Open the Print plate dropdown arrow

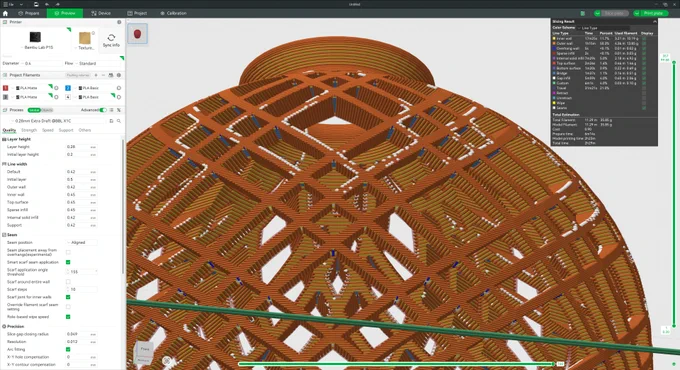click(637, 13)
